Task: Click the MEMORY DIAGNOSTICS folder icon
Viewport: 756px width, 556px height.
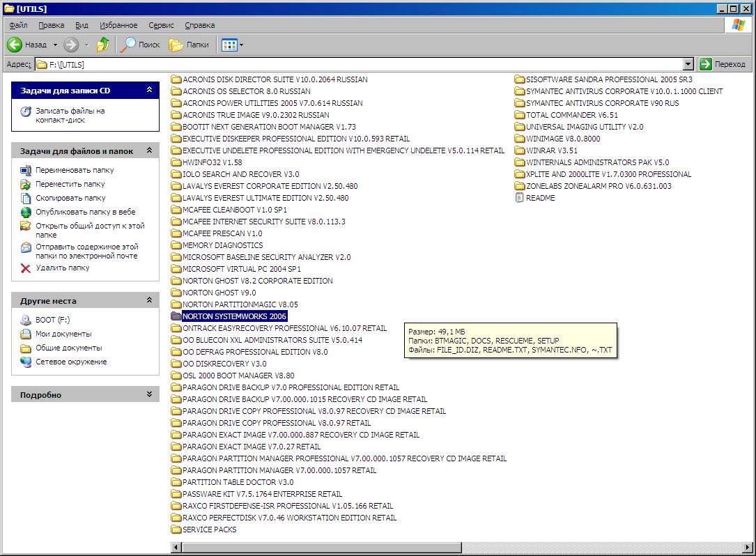Action: click(x=176, y=245)
